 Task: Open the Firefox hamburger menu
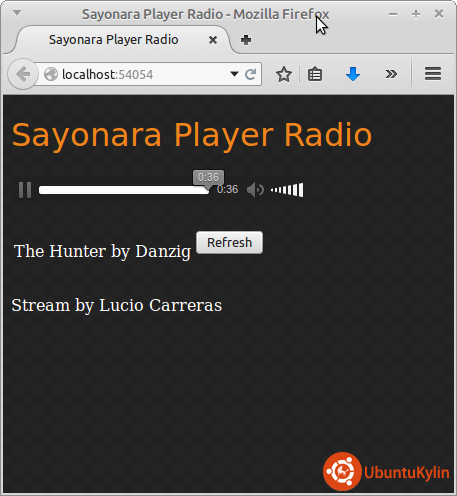coord(433,74)
